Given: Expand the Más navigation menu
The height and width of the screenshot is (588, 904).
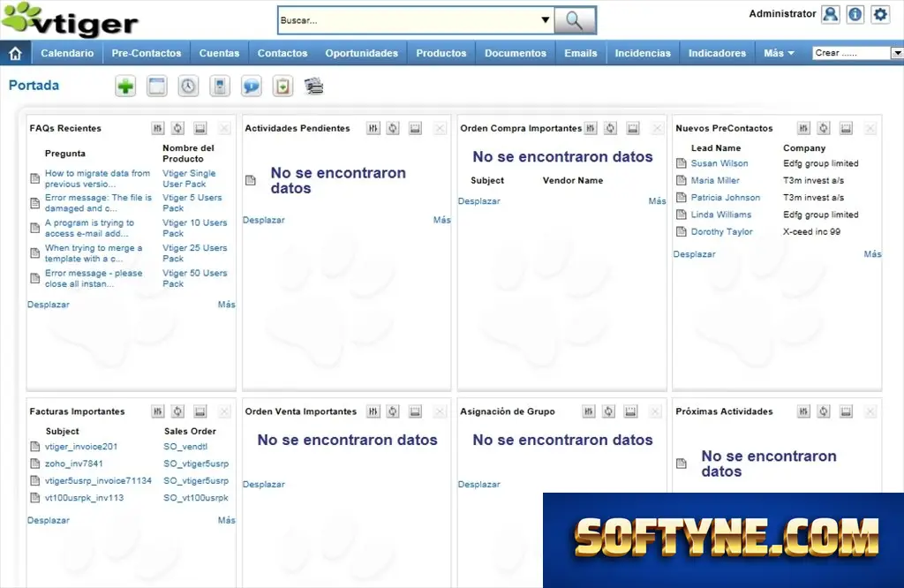Looking at the screenshot, I should coord(779,53).
